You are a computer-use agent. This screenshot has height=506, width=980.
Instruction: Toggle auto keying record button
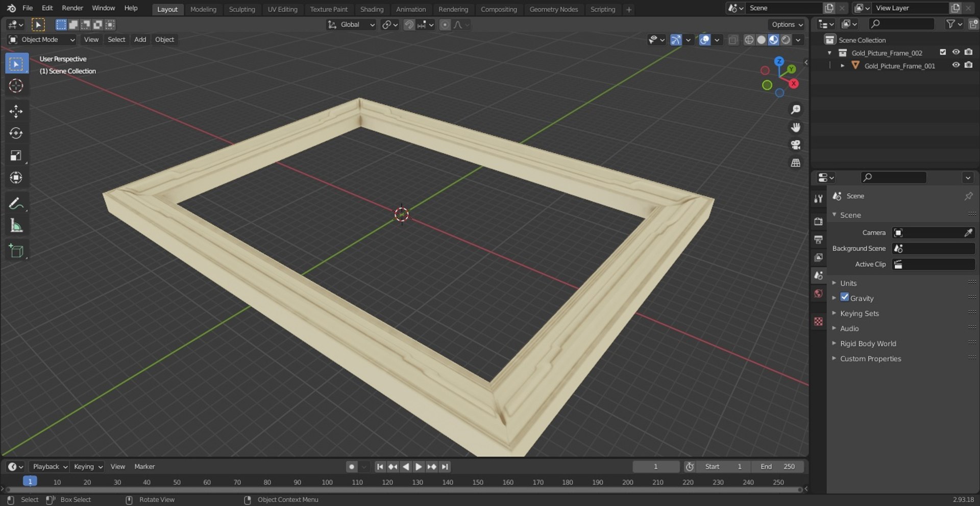pos(352,467)
